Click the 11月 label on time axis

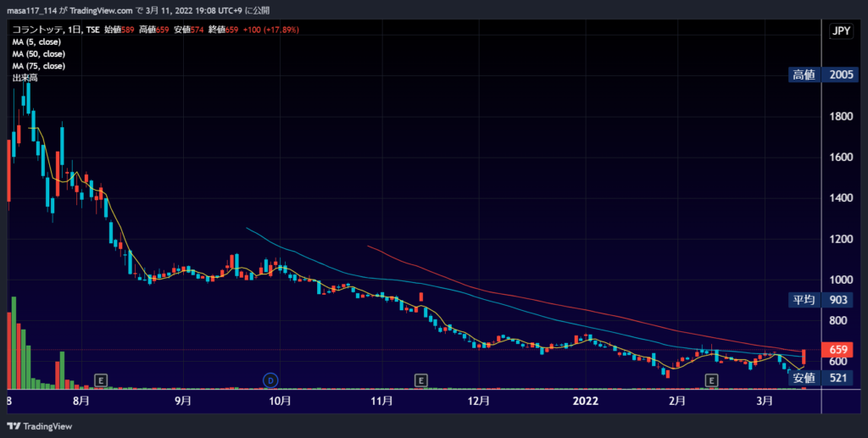(381, 401)
